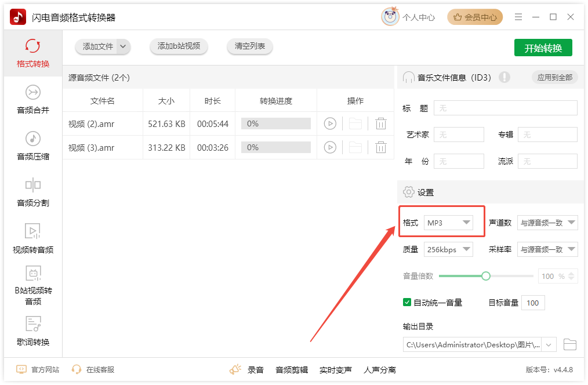The image size is (588, 385).
Task: Open the 格式转换 sidebar tab
Action: [x=33, y=53]
